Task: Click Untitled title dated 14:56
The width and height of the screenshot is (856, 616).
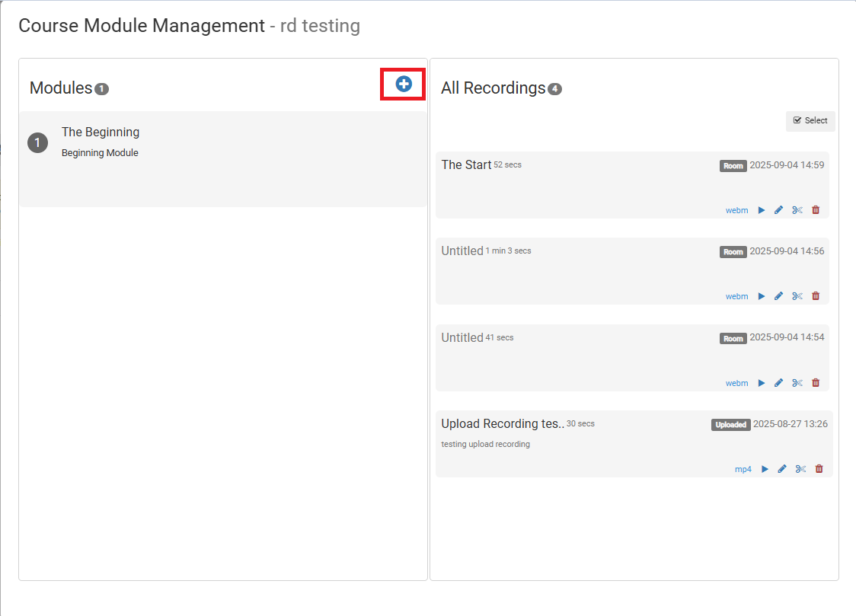Action: (462, 251)
